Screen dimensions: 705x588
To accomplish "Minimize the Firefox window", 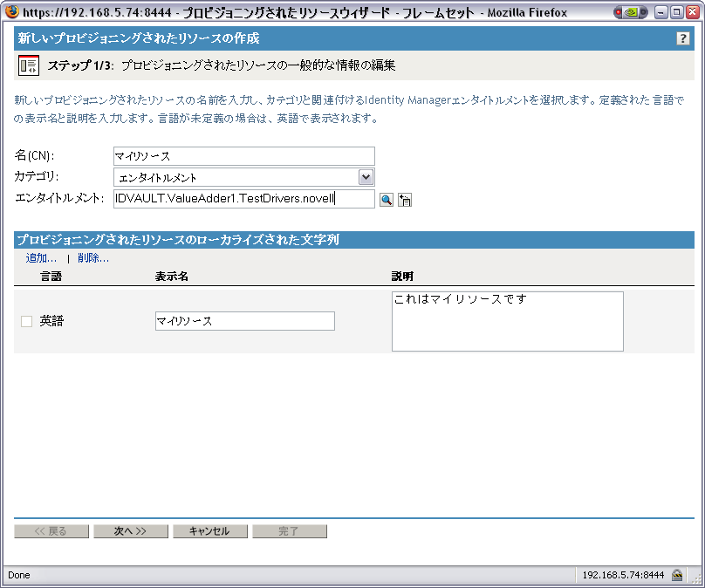I will [661, 12].
